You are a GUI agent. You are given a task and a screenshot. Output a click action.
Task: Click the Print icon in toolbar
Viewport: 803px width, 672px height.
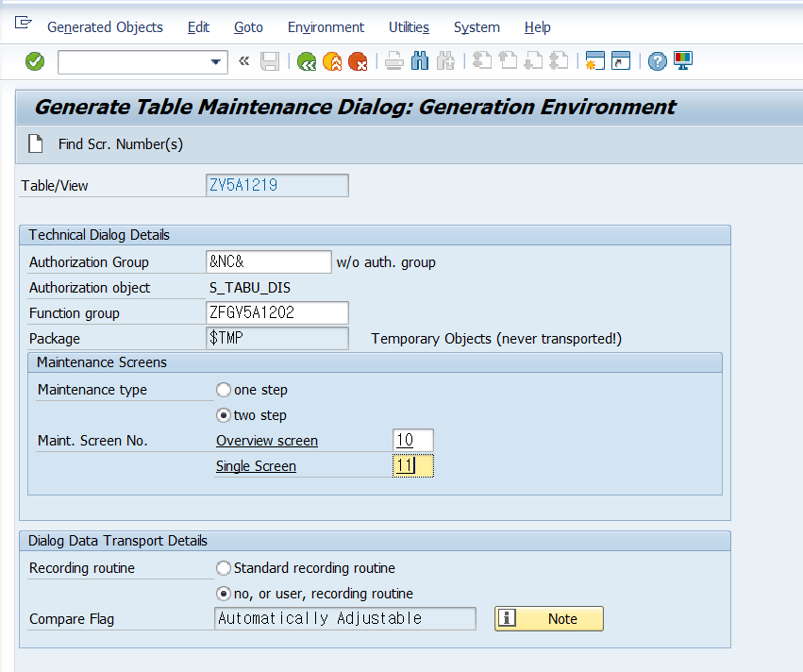point(393,61)
